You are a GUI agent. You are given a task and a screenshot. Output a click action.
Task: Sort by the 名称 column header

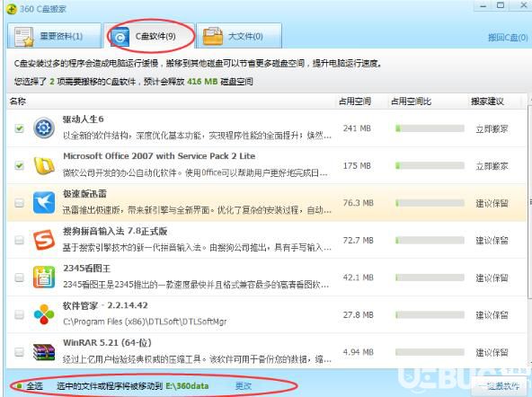(18, 101)
